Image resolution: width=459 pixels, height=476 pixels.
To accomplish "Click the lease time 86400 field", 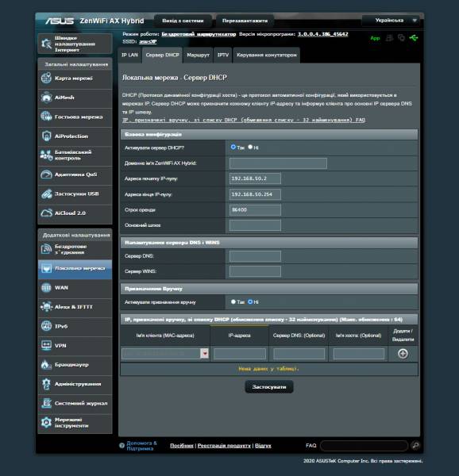I will tap(255, 209).
